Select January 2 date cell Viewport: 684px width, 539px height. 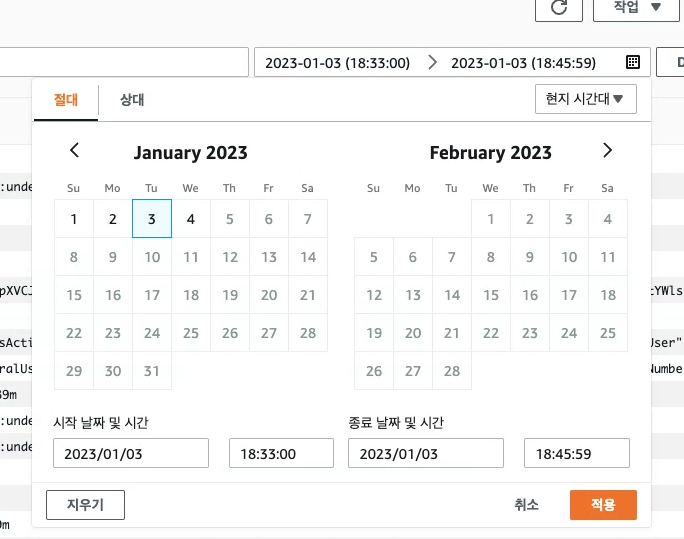point(113,219)
